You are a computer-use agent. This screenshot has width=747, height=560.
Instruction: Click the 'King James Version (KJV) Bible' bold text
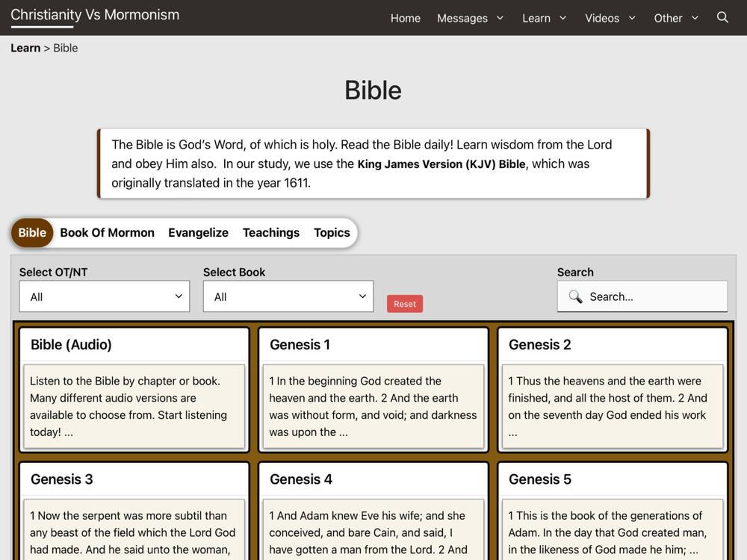click(441, 164)
